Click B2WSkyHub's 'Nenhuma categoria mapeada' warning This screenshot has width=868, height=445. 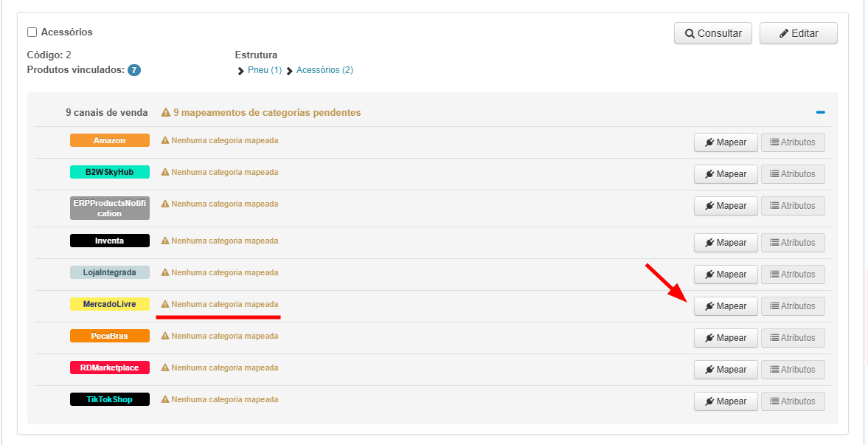(220, 172)
